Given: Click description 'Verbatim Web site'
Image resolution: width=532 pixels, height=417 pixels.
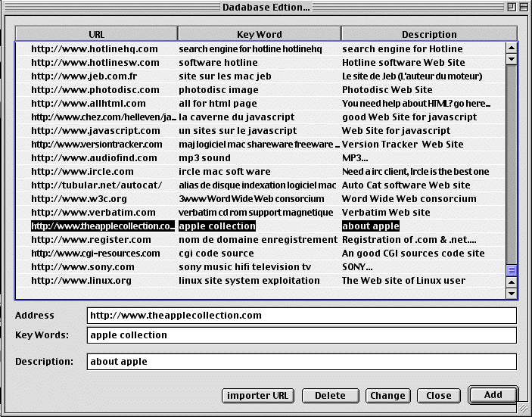Looking at the screenshot, I should click(x=386, y=213).
